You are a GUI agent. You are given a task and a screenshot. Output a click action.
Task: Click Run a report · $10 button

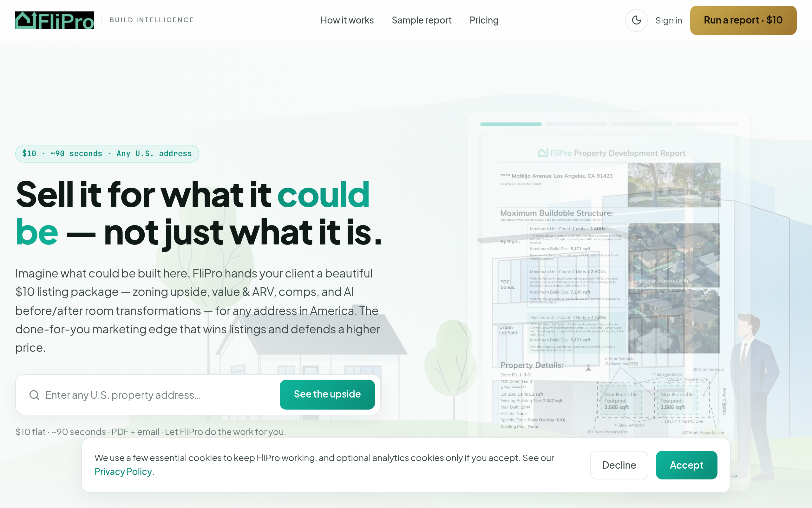(743, 20)
